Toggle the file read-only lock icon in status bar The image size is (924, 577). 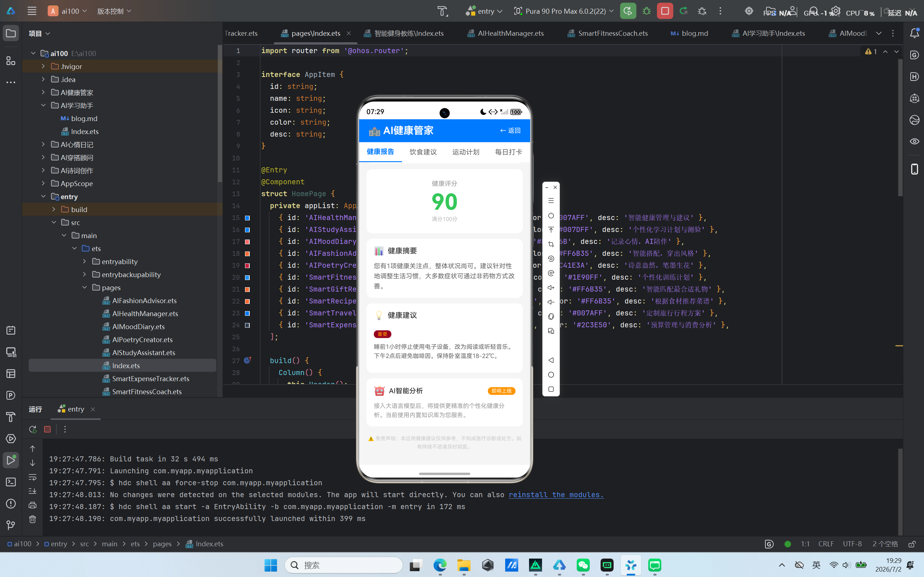click(912, 544)
